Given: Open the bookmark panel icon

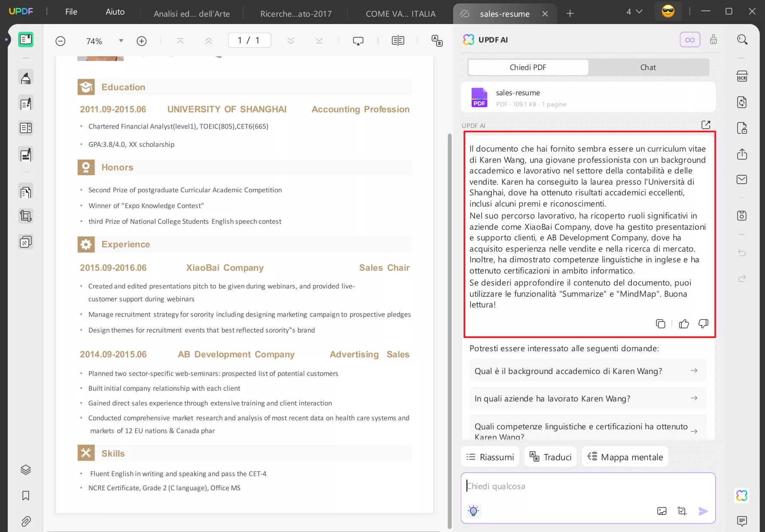Looking at the screenshot, I should coord(26,496).
